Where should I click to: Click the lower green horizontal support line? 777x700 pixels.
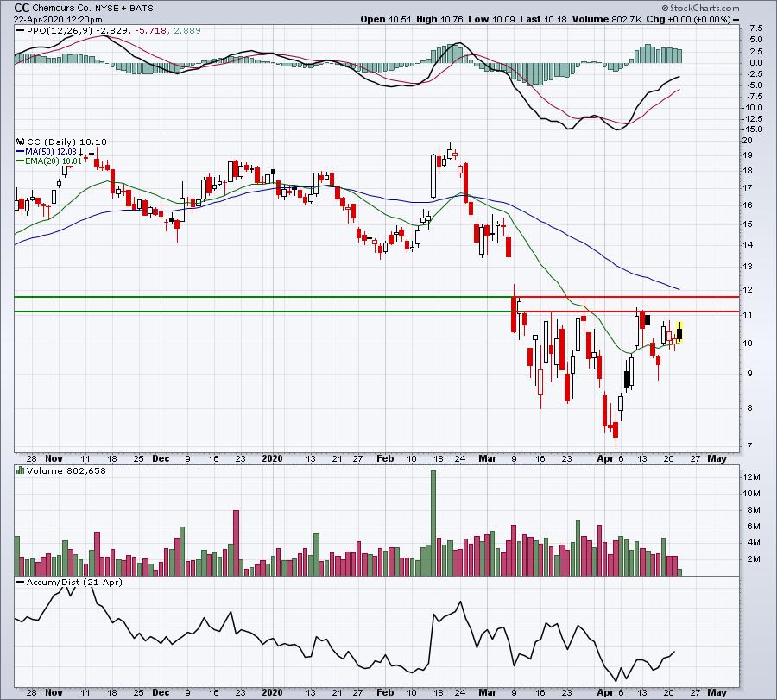[262, 312]
